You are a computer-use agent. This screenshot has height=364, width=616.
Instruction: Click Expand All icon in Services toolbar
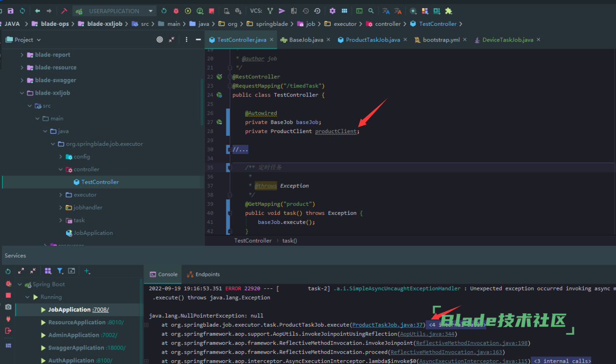(x=21, y=271)
